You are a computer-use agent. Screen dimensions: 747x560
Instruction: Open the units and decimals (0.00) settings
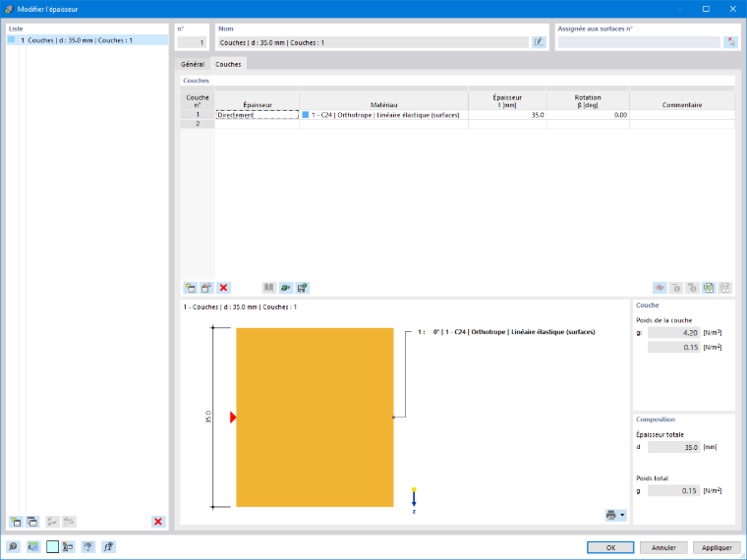pos(32,546)
